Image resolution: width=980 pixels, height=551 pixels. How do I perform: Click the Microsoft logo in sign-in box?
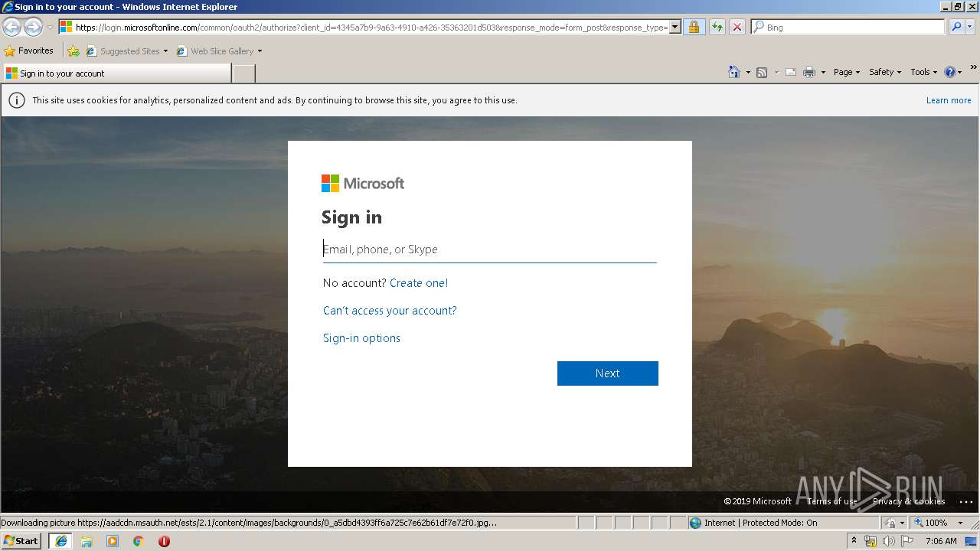(x=363, y=183)
